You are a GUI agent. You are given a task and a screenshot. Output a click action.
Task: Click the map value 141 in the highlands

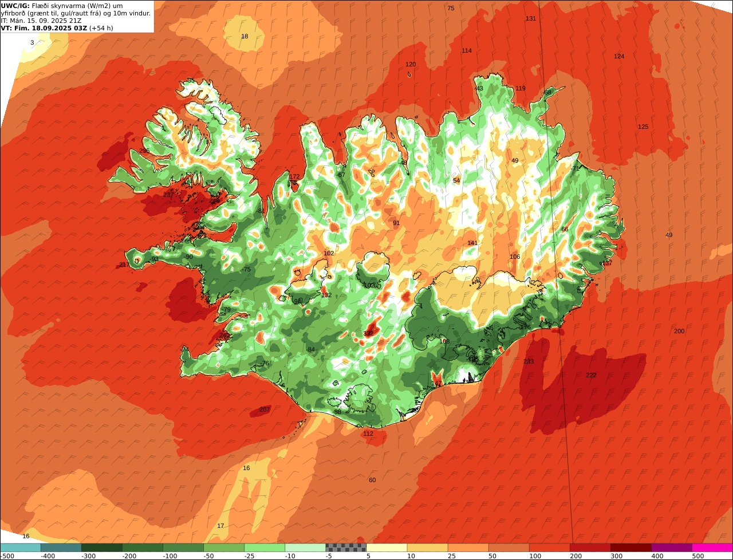tap(472, 243)
